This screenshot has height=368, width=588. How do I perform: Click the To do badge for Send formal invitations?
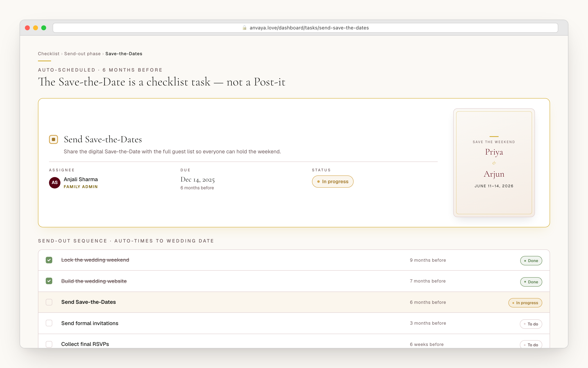[531, 324]
